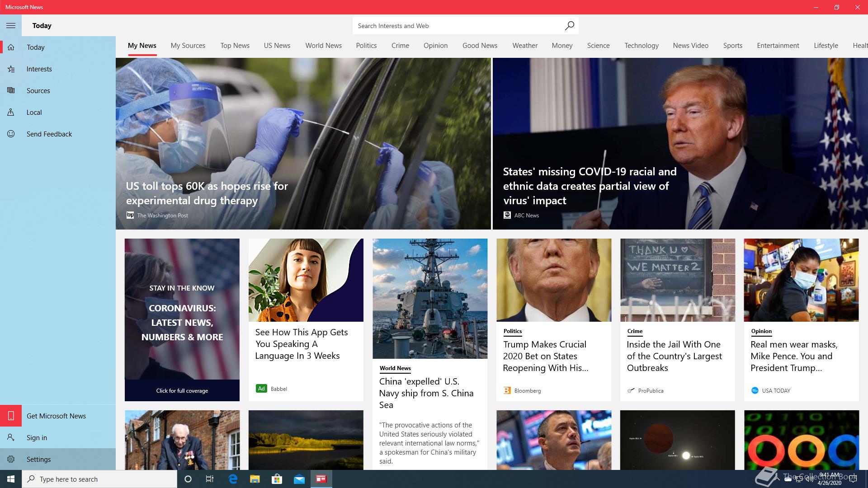The height and width of the screenshot is (488, 868).
Task: Open the 'US toll tops 60K' headline
Action: point(207,193)
